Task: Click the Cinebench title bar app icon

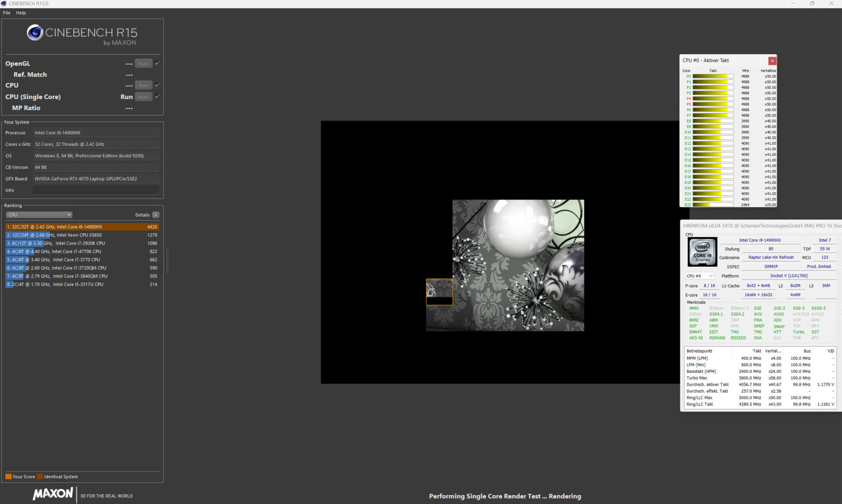Action: pyautogui.click(x=4, y=4)
